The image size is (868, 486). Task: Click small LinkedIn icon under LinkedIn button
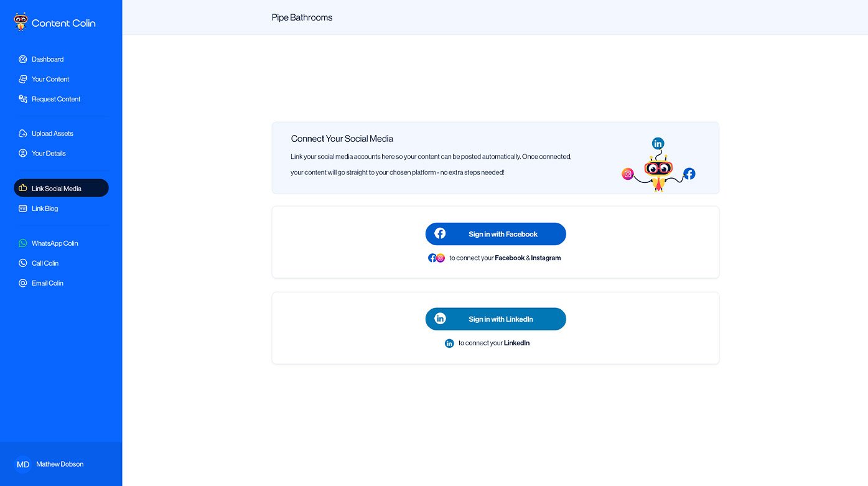pos(449,343)
